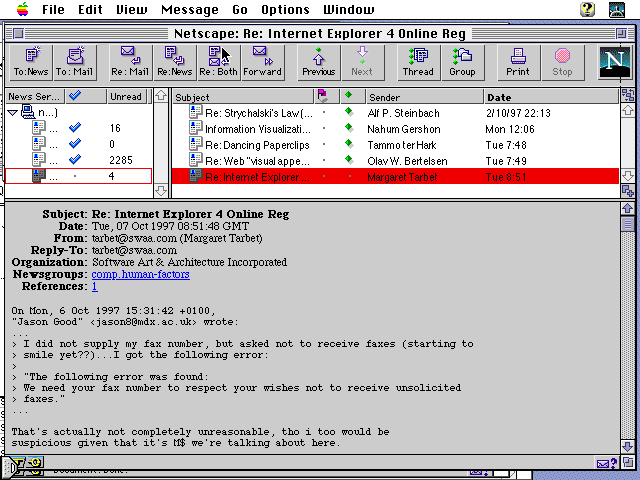Toggle read diamond for Olav W. Bertelsen message
This screenshot has height=480, width=640.
(348, 160)
